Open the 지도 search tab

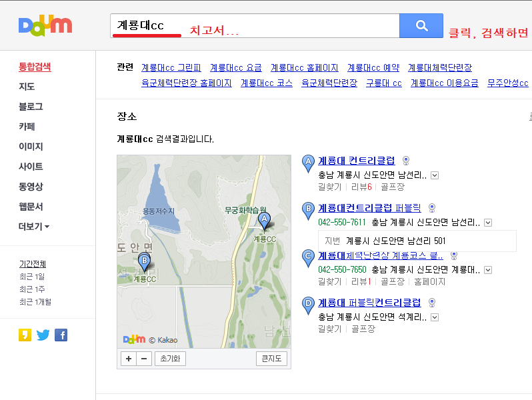tap(27, 87)
